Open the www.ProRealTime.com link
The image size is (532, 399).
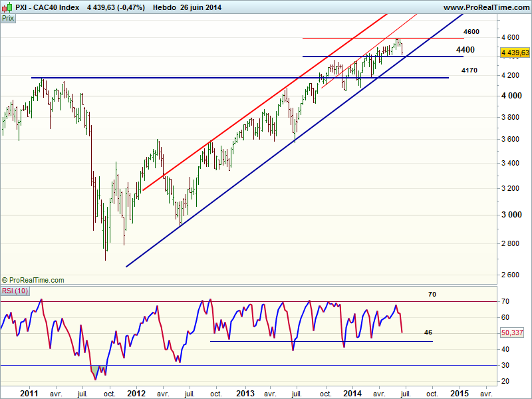coord(485,7)
